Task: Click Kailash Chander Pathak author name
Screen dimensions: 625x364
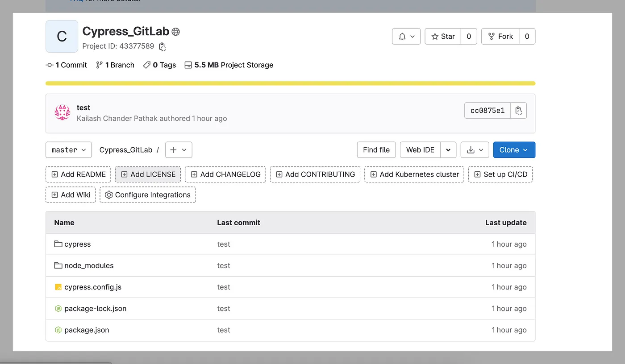Action: click(x=117, y=119)
